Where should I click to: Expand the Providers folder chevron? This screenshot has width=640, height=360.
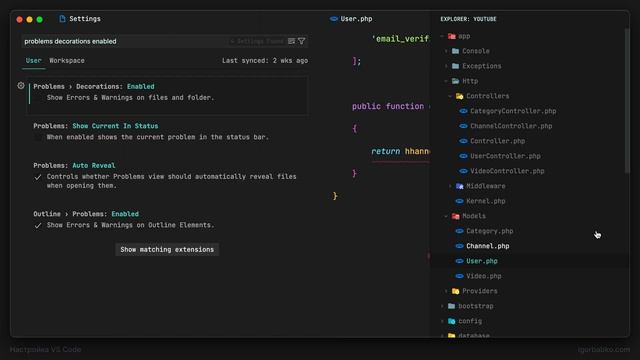click(x=447, y=291)
